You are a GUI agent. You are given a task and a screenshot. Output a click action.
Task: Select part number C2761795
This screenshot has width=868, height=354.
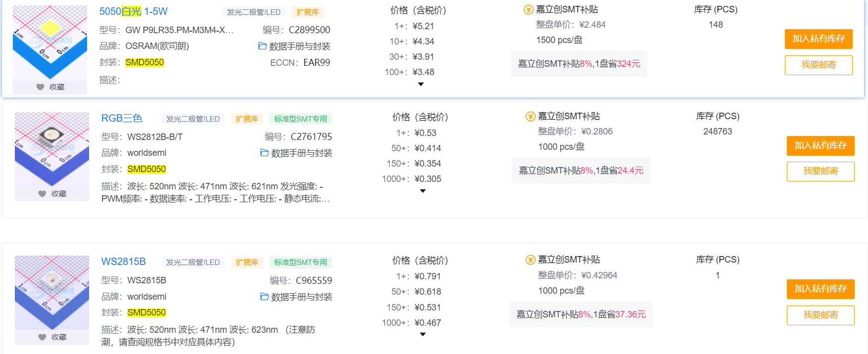point(311,137)
